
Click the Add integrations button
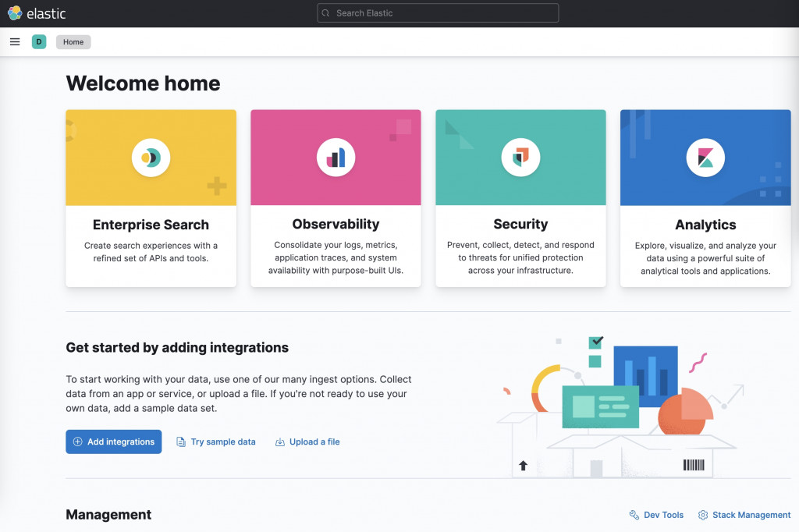(x=114, y=442)
